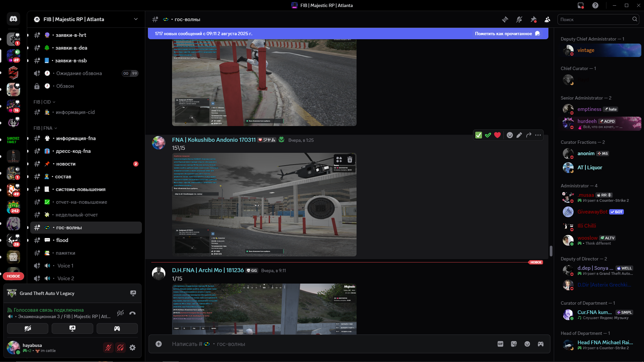This screenshot has height=362, width=644.
Task: Open Discord direct messages home icon
Action: coord(13,19)
